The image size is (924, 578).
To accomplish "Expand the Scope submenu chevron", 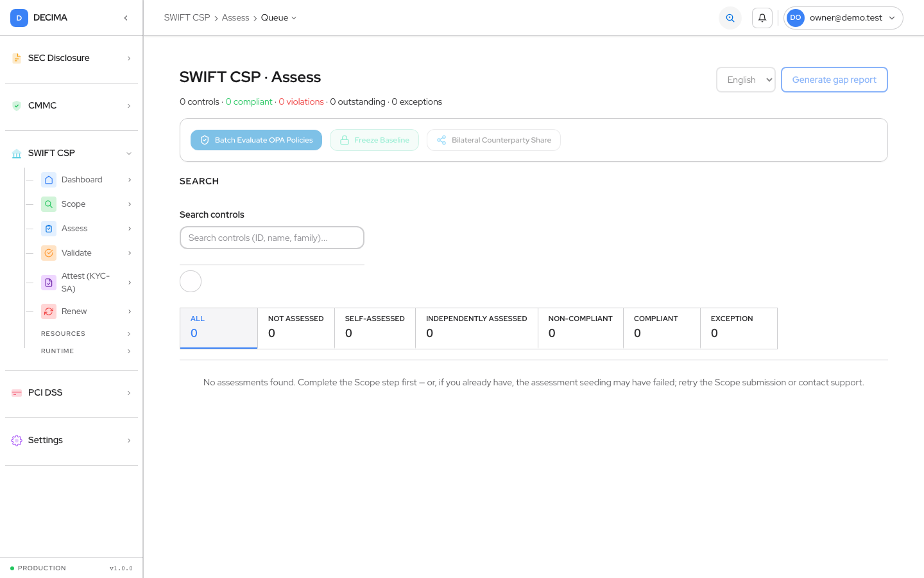I will (130, 204).
